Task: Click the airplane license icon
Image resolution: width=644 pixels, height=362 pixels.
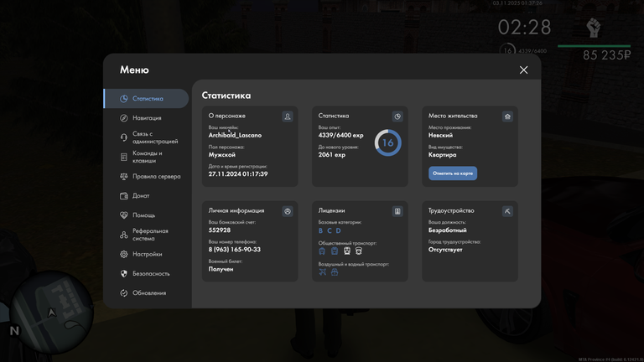Action: click(x=322, y=271)
